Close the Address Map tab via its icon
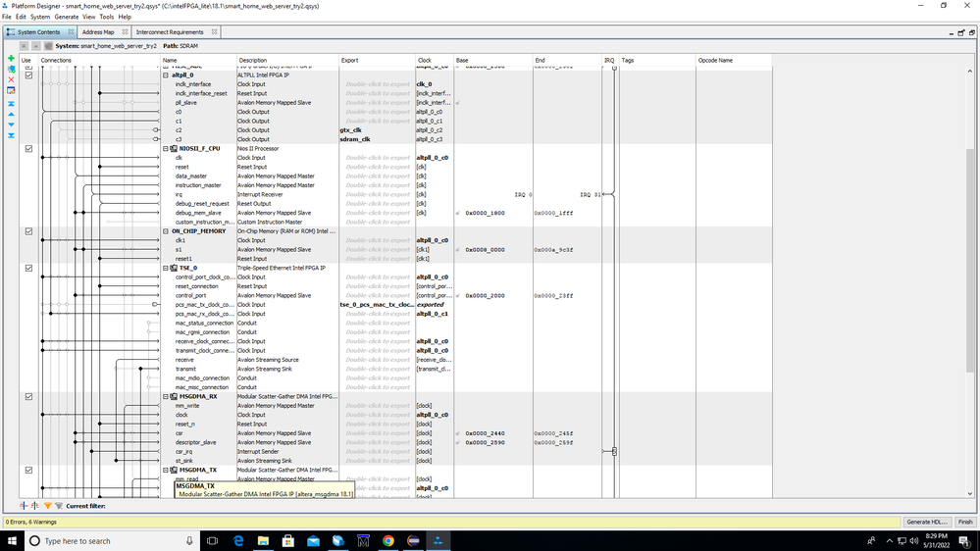The width and height of the screenshot is (980, 551). click(x=125, y=31)
